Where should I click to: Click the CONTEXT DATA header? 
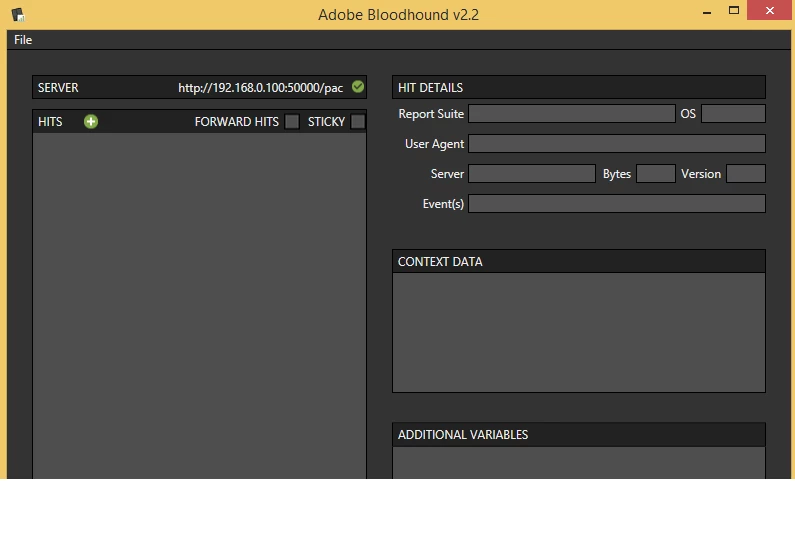(579, 261)
